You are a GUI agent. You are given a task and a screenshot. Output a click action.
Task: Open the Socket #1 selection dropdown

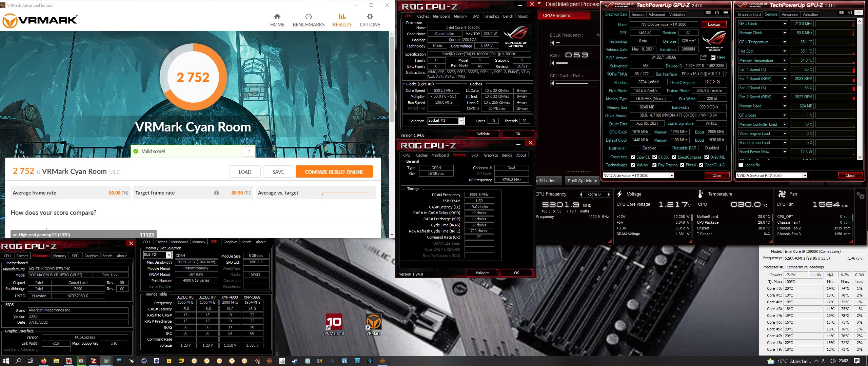[x=461, y=121]
